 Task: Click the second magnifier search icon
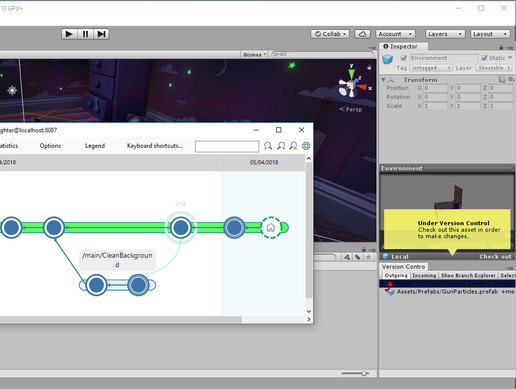pyautogui.click(x=281, y=146)
